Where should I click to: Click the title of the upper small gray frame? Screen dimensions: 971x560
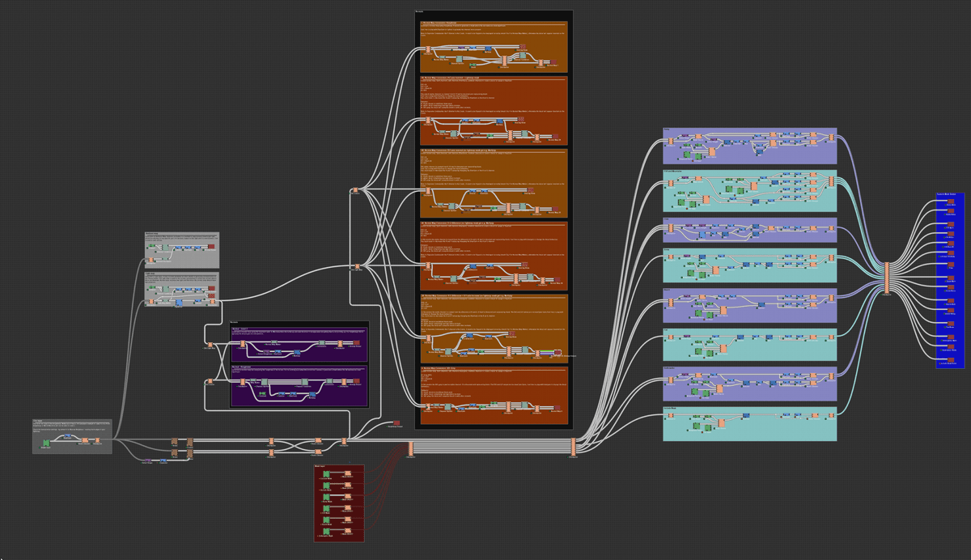pos(151,235)
